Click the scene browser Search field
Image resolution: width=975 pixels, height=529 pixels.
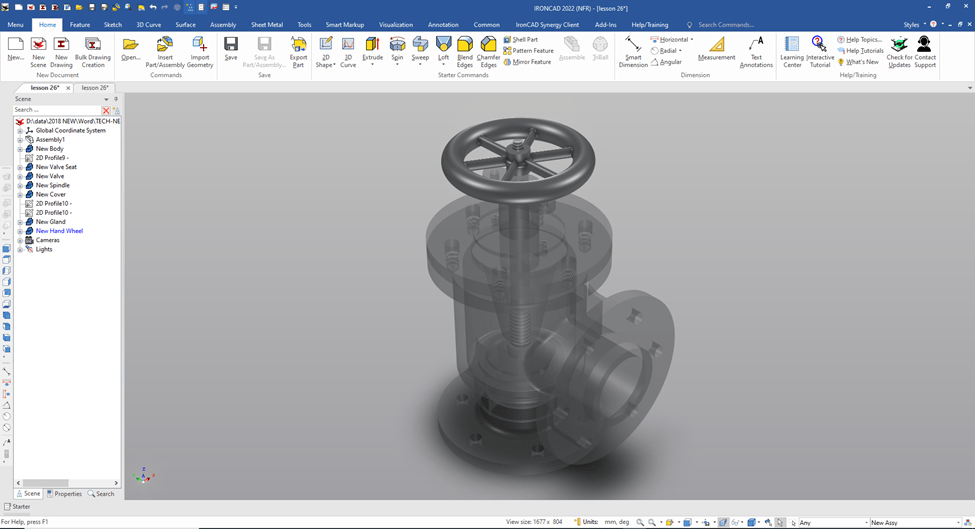tap(56, 110)
